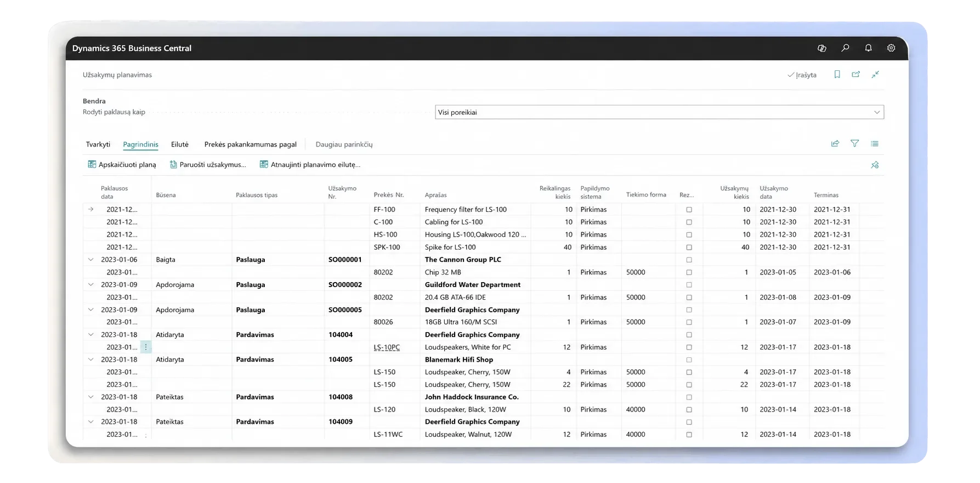980x483 pixels.
Task: Tick the Rez. checkbox for Cabling for LS-100
Action: click(689, 222)
